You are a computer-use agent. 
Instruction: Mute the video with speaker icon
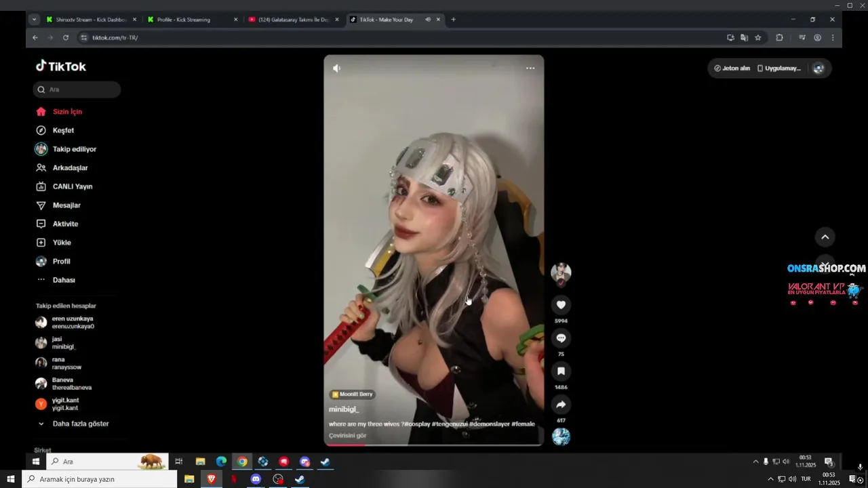pyautogui.click(x=336, y=68)
